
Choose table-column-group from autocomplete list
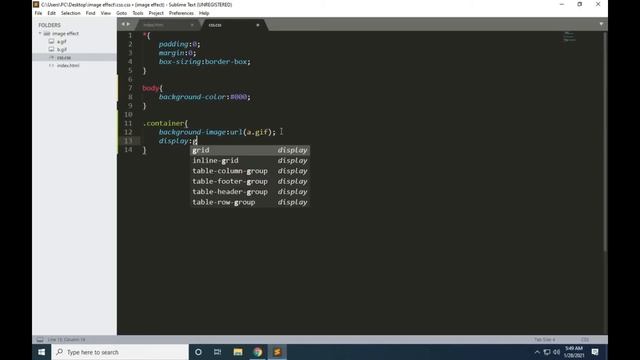click(x=250, y=171)
